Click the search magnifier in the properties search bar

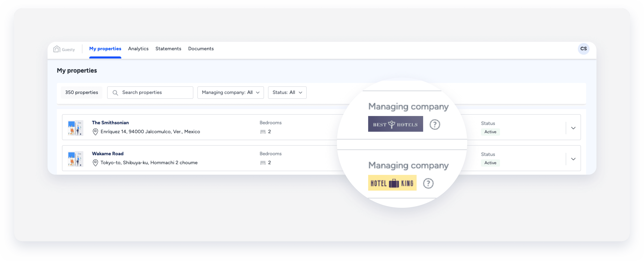116,92
